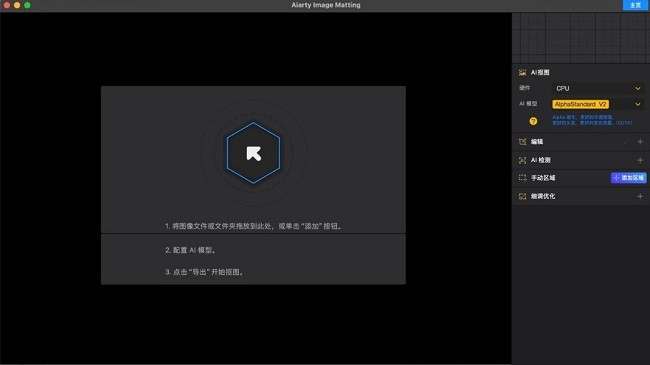Click the AI 抠图 section icon
Image resolution: width=650 pixels, height=365 pixels.
pos(522,73)
